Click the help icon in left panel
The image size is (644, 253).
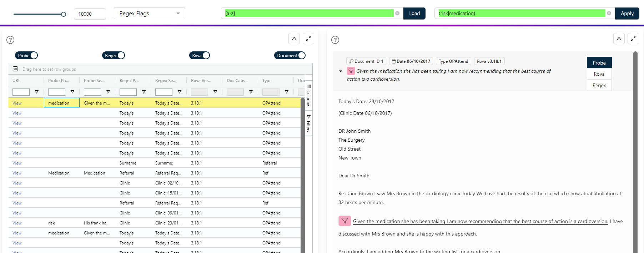pyautogui.click(x=10, y=40)
